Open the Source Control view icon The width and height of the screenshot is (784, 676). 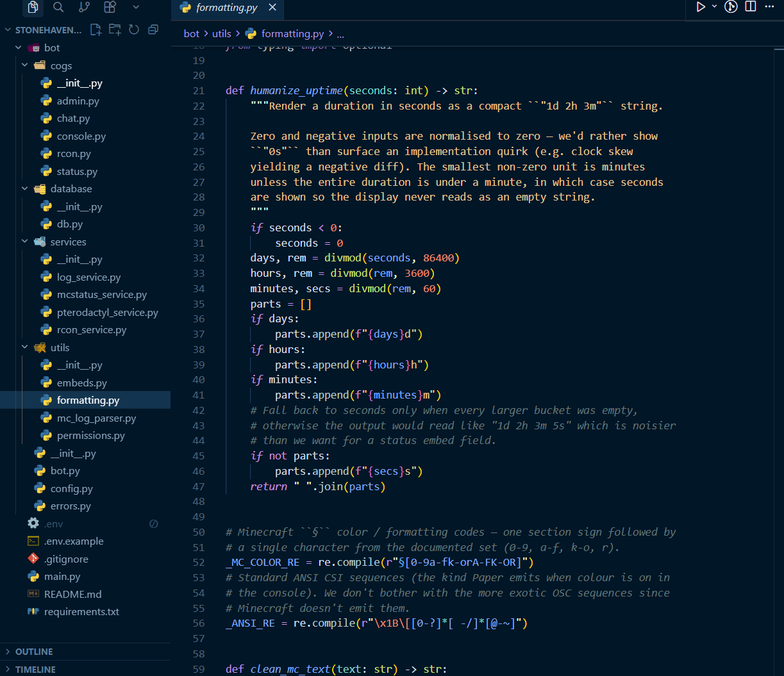(x=84, y=7)
